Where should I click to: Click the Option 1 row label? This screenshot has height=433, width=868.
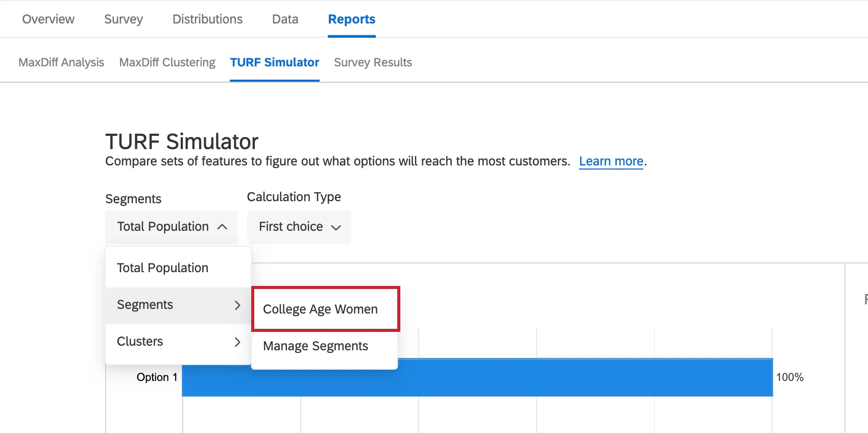tap(157, 377)
